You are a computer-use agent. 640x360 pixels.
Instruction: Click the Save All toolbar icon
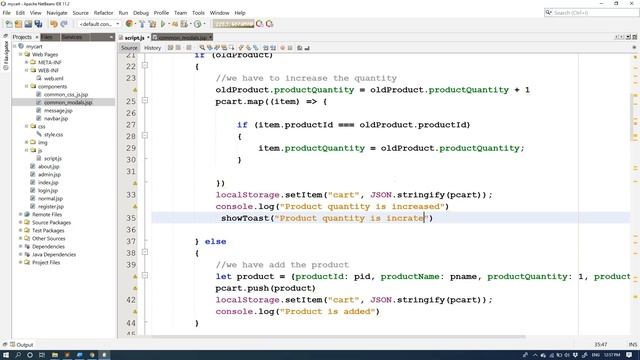pyautogui.click(x=38, y=24)
